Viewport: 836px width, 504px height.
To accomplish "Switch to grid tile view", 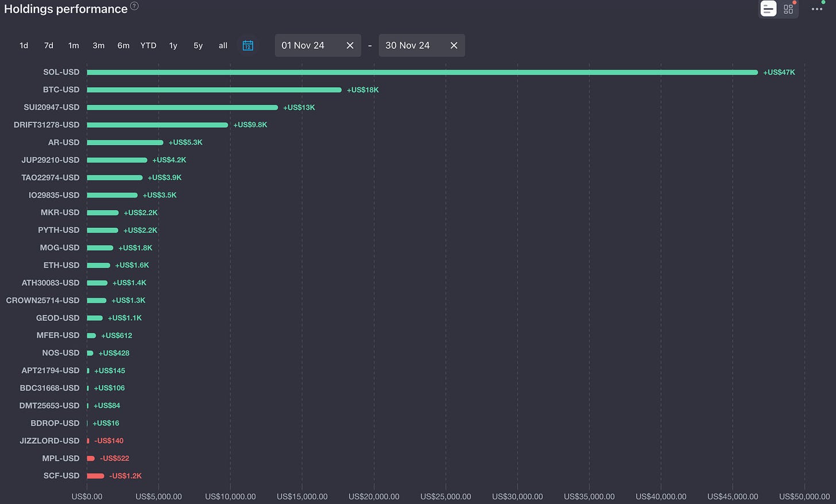I will (x=788, y=9).
